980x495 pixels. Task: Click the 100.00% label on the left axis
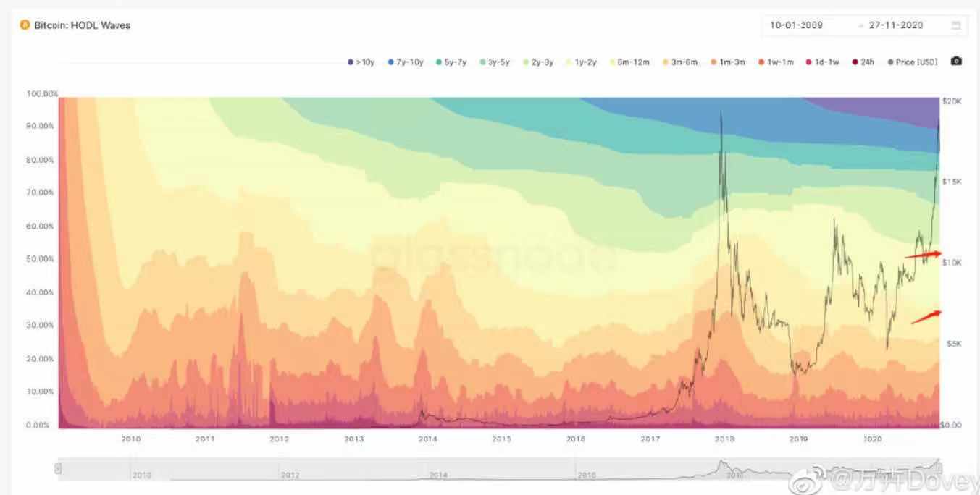tap(41, 94)
